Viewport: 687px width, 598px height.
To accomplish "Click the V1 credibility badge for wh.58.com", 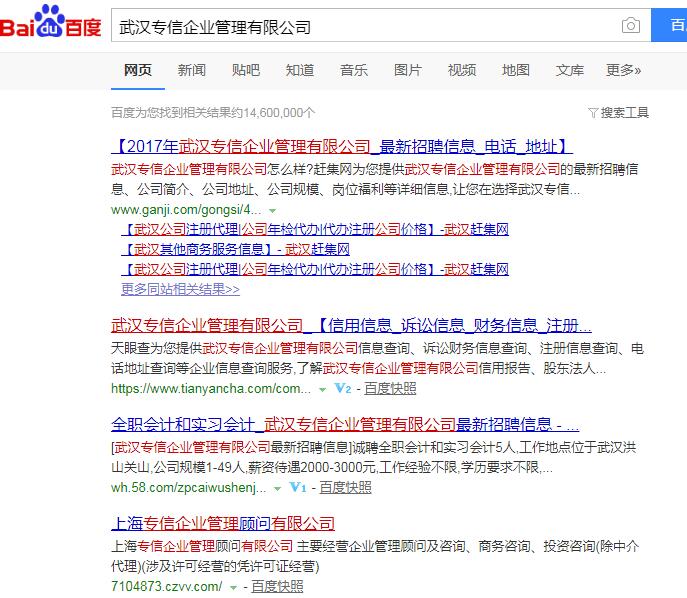I will tap(297, 487).
